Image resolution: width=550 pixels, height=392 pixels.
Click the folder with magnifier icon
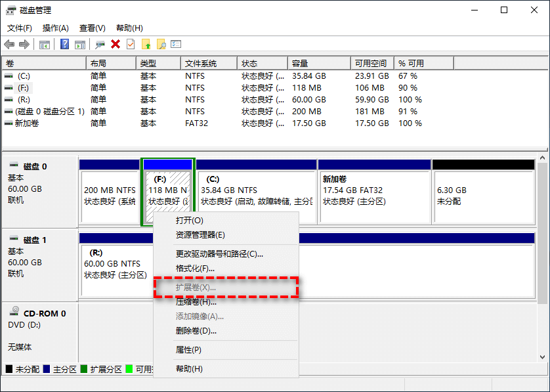161,44
